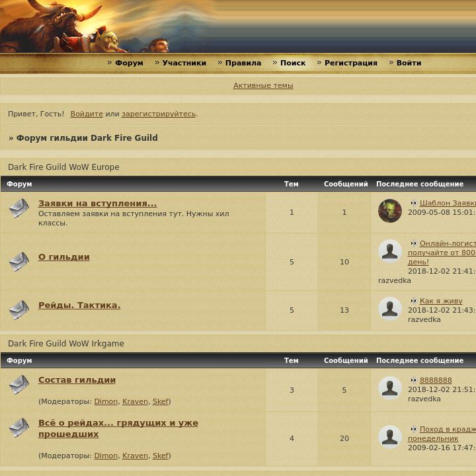Click last-post arrow icon before Шаблон Заявки
This screenshot has width=476, height=476.
[413, 203]
